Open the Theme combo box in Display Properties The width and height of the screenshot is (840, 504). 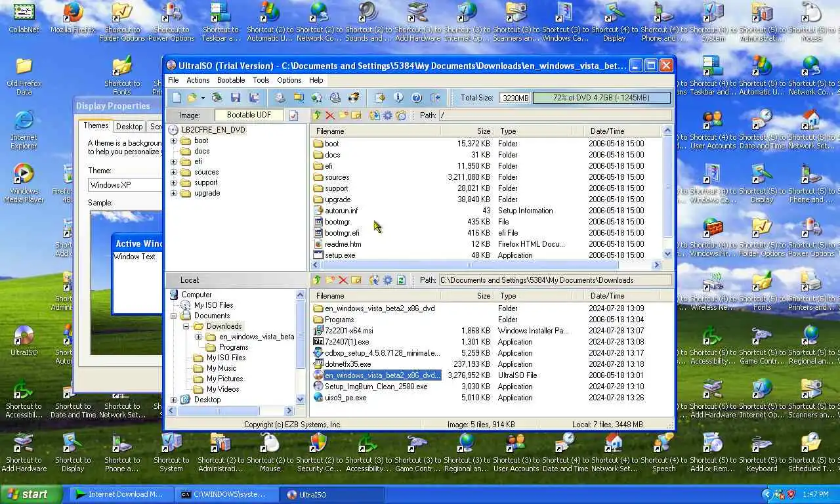pyautogui.click(x=125, y=185)
